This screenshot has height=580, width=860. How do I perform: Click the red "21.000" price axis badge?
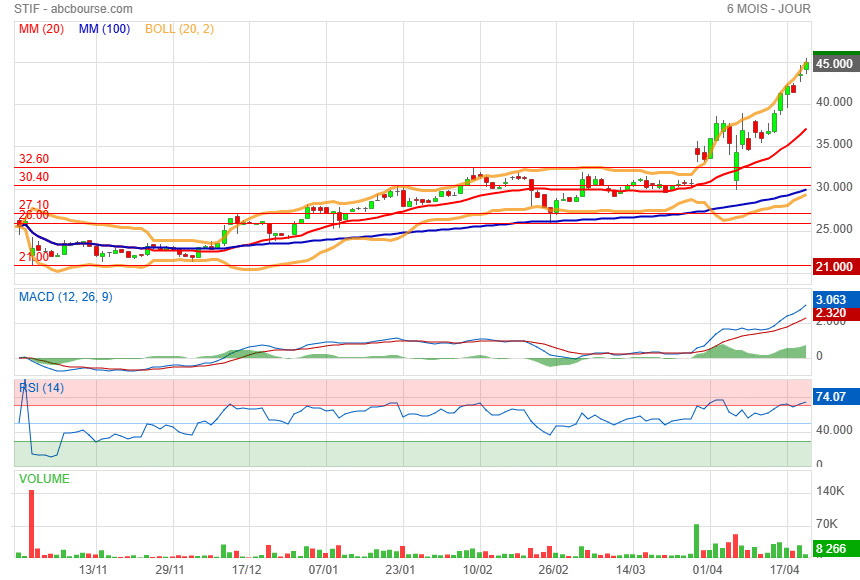[835, 267]
